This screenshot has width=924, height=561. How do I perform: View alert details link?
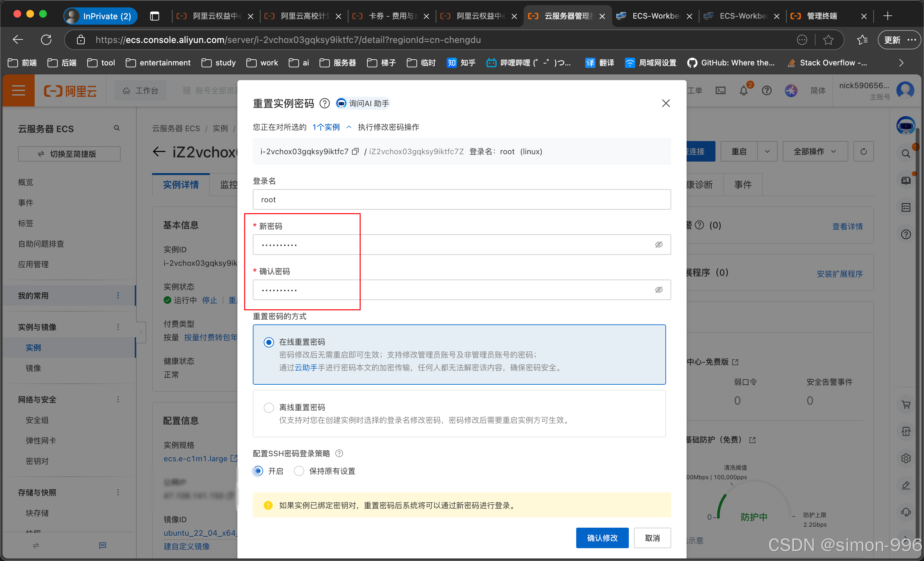pos(847,226)
